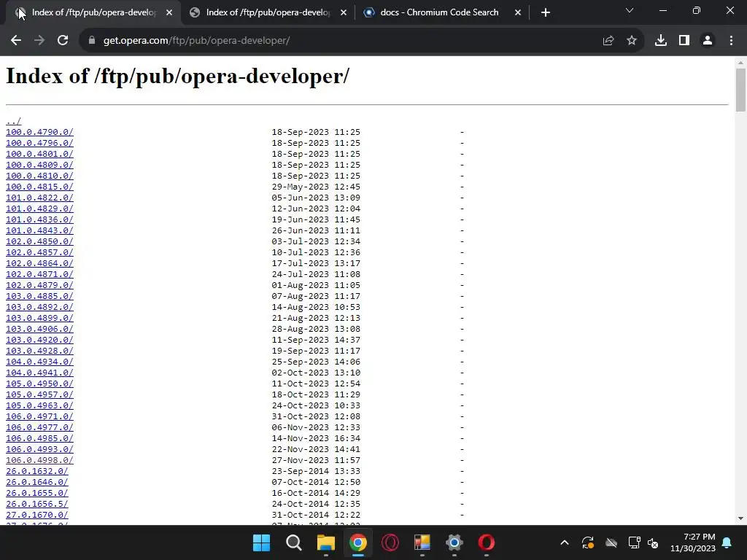Open the 105.0.4963.0/ folder link
The height and width of the screenshot is (560, 747).
(x=39, y=405)
